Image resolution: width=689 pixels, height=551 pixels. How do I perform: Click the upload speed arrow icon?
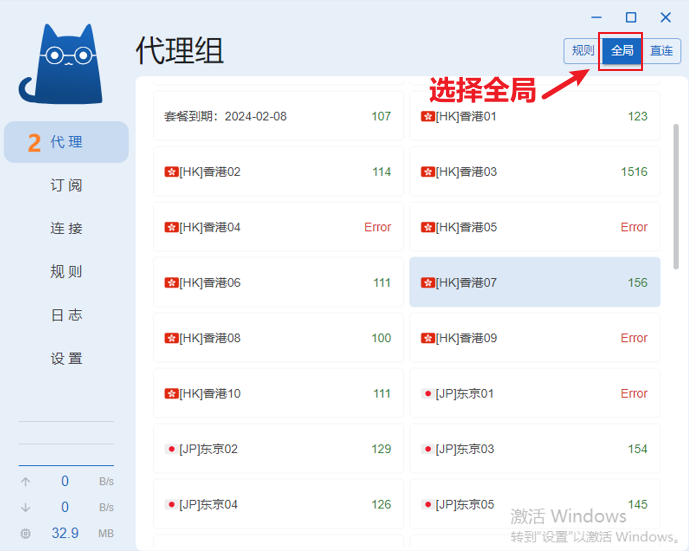[26, 481]
